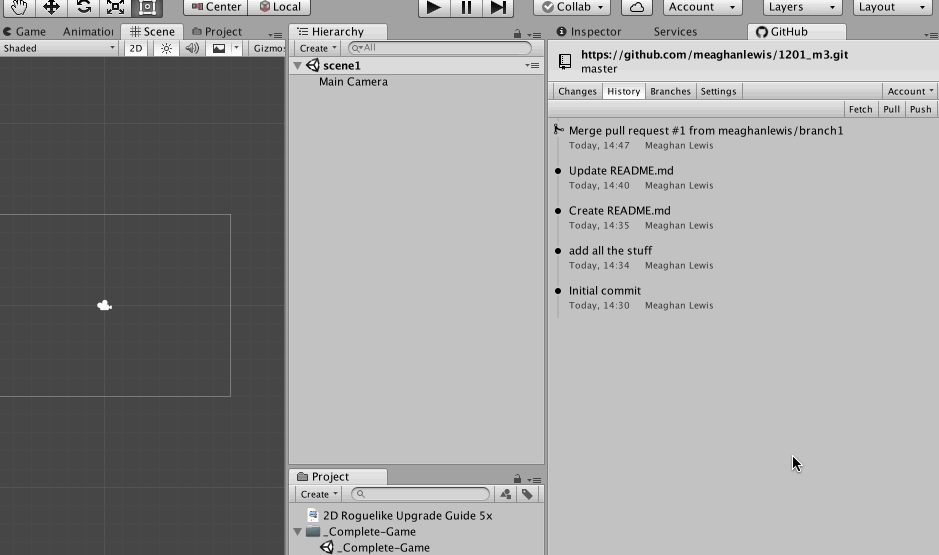Focus the Project search field
Image resolution: width=939 pixels, height=555 pixels.
pyautogui.click(x=420, y=494)
